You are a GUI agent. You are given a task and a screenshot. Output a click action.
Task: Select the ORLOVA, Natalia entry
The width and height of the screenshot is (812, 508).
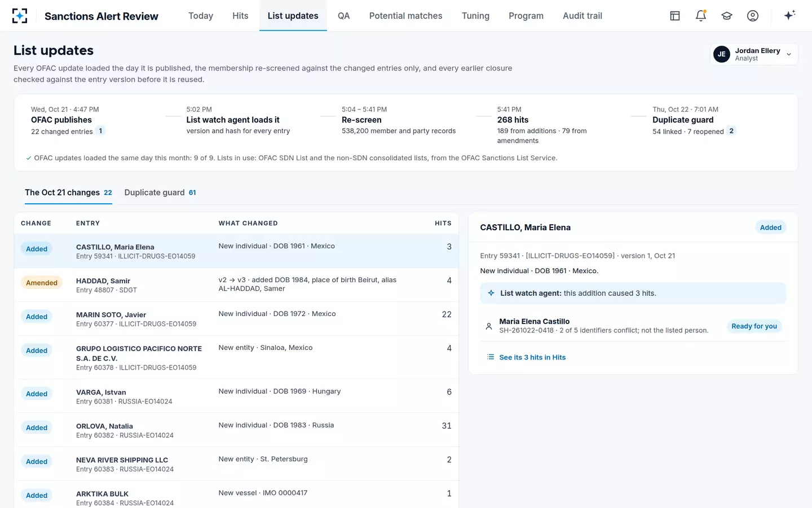[x=236, y=430]
